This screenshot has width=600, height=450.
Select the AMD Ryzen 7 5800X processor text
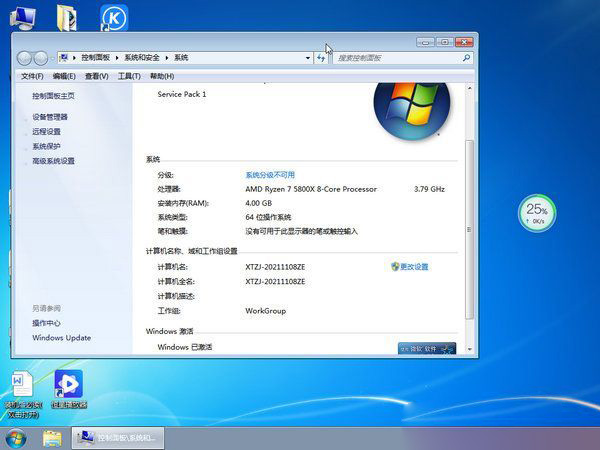[311, 189]
